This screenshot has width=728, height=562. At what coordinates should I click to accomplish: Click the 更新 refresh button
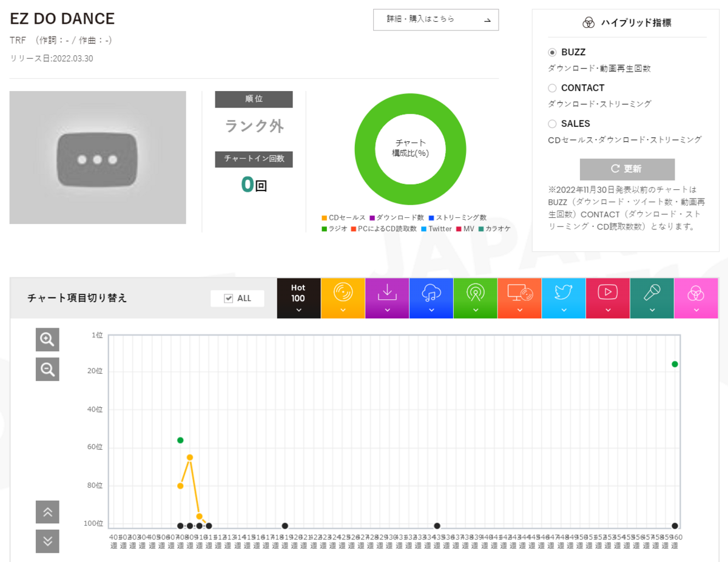(x=627, y=169)
